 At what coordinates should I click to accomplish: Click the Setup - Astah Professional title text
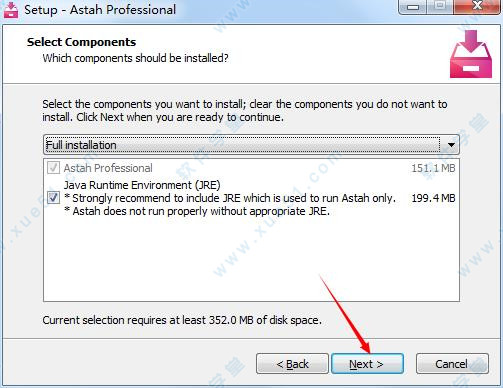[100, 10]
